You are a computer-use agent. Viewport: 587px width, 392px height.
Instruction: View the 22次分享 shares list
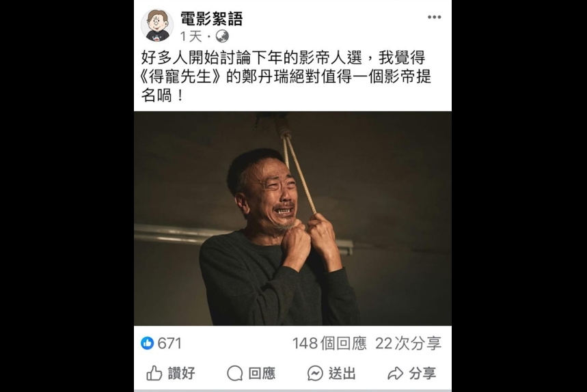point(409,344)
